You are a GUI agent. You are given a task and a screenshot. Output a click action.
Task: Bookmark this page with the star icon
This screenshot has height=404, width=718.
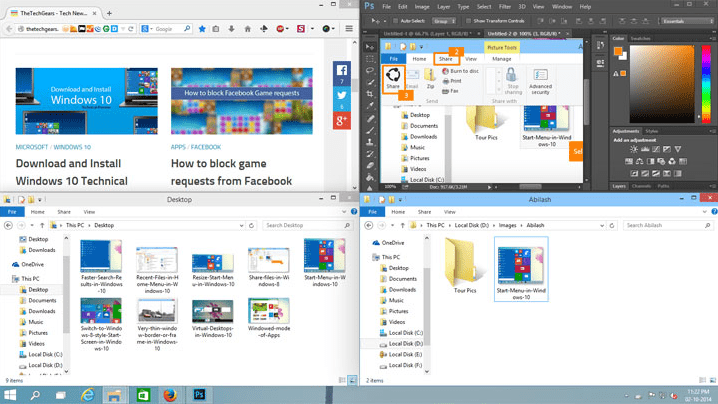click(x=201, y=29)
